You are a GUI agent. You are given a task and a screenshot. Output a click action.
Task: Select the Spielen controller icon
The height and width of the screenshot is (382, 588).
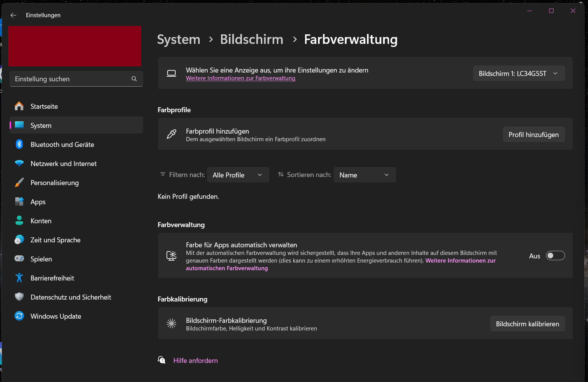coord(19,259)
